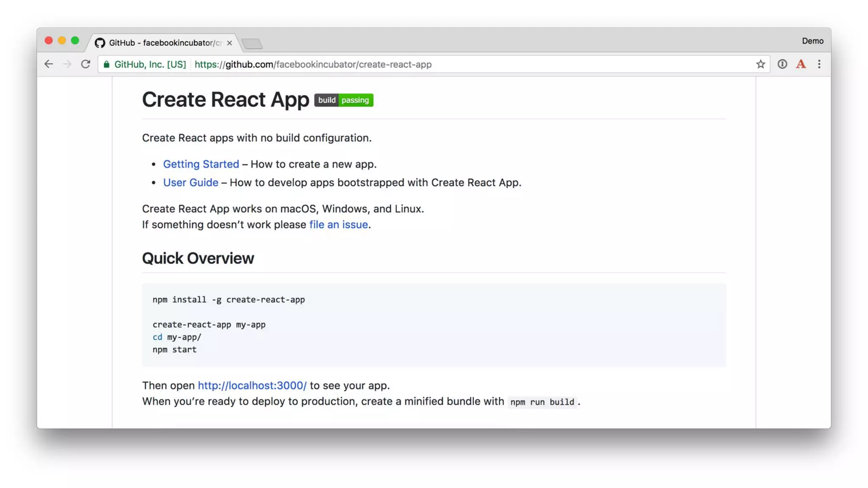Click the green window zoom button

[x=75, y=41]
